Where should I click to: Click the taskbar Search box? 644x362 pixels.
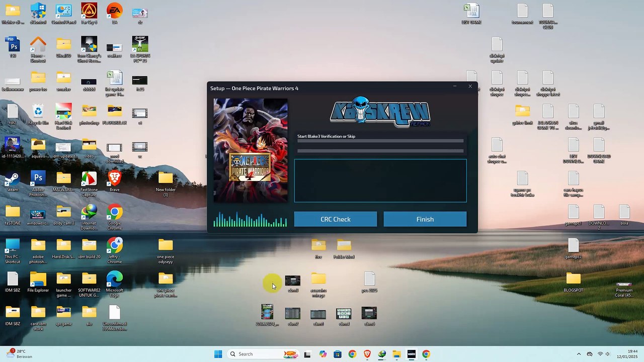pyautogui.click(x=263, y=354)
